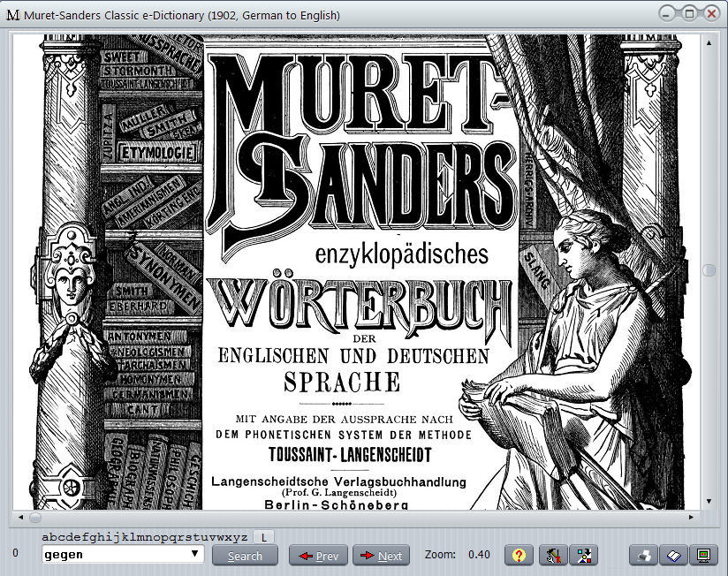Click the colored squares options icon
Viewport: 728px width, 576px height.
tap(584, 555)
